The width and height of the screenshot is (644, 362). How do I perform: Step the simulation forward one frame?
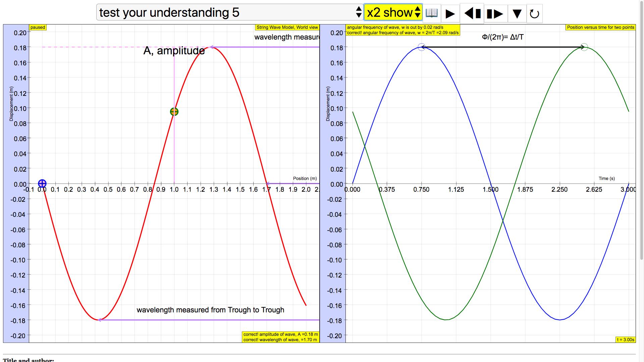pyautogui.click(x=495, y=14)
